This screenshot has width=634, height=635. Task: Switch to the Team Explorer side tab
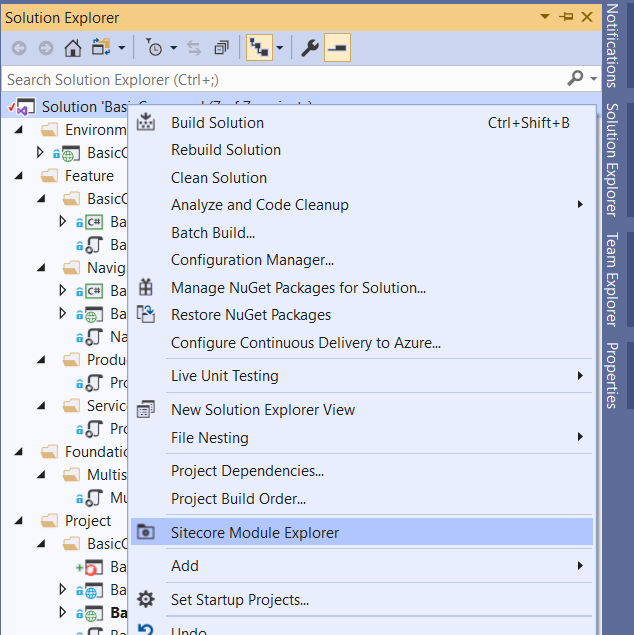click(x=612, y=279)
